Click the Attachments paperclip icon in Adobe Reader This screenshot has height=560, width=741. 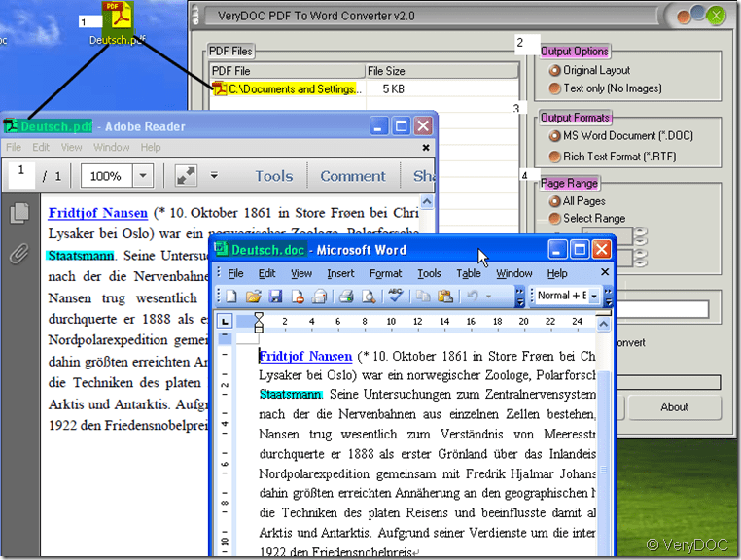point(18,254)
